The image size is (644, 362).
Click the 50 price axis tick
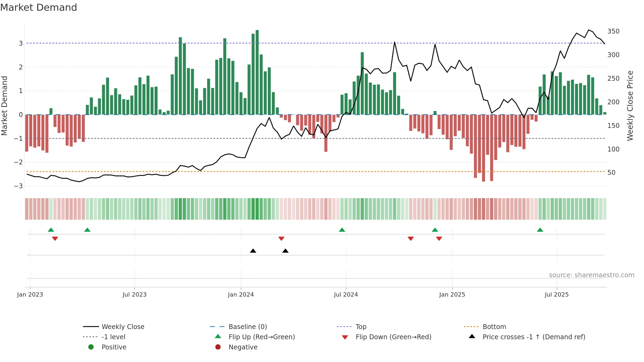click(x=612, y=173)
